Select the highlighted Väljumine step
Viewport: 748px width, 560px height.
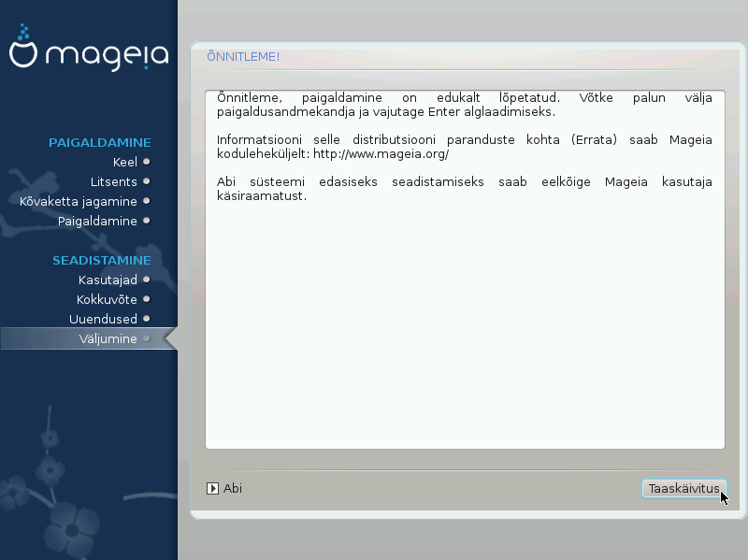point(108,338)
